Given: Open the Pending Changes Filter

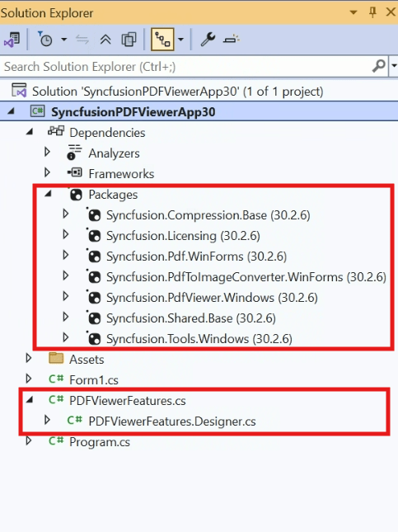Looking at the screenshot, I should click(x=44, y=40).
